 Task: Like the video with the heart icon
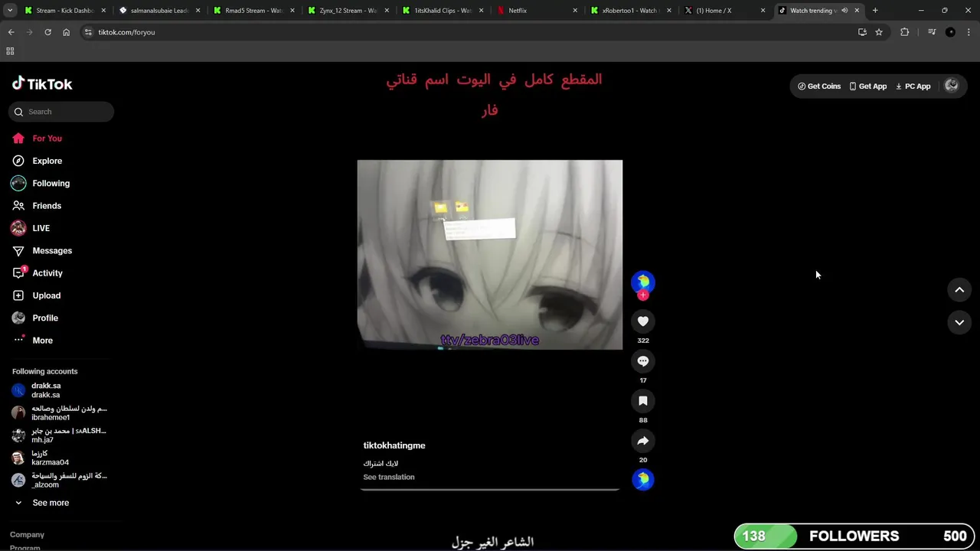[x=643, y=321]
